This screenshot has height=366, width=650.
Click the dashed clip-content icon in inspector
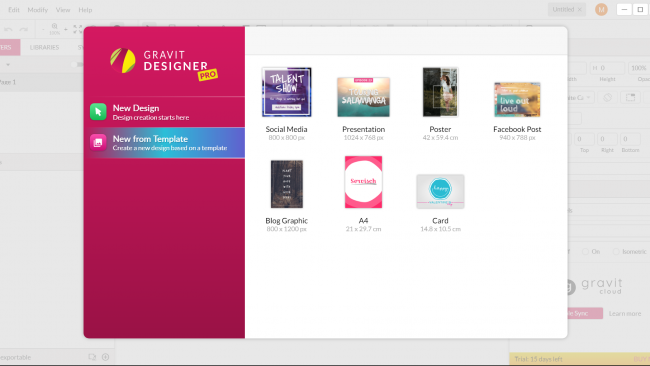click(631, 98)
